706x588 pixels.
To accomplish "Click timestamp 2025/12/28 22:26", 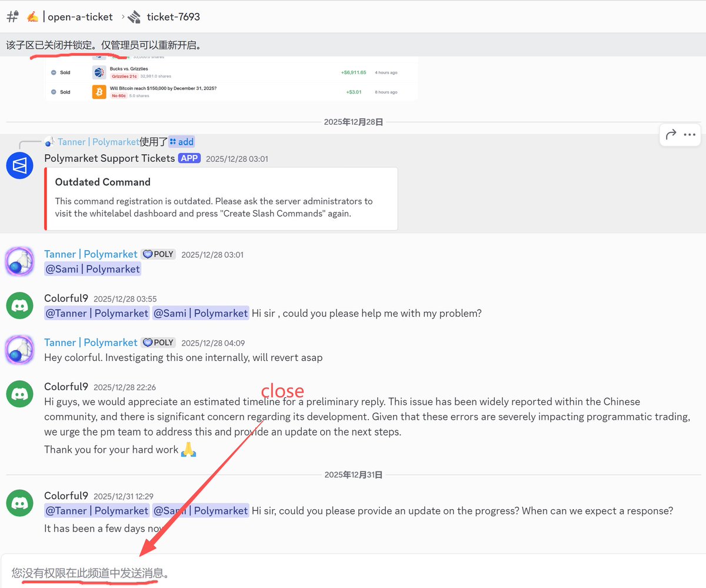I will coord(125,387).
